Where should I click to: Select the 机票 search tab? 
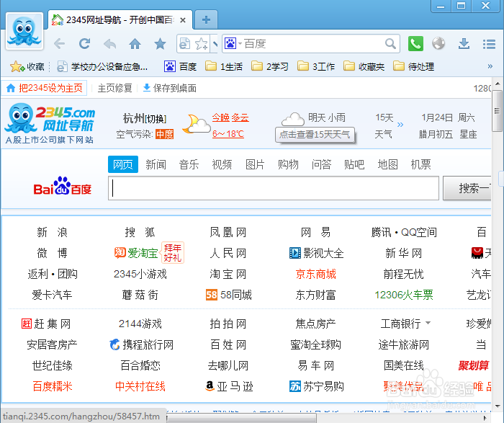[420, 164]
